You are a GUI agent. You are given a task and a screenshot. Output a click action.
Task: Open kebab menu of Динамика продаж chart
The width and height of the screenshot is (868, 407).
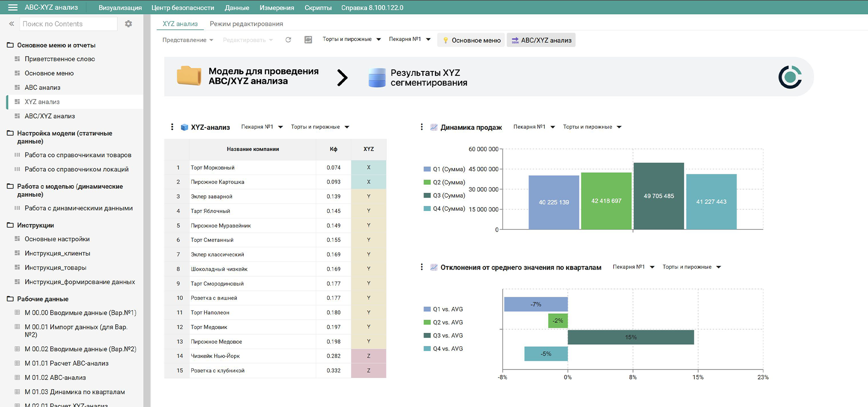coord(422,127)
